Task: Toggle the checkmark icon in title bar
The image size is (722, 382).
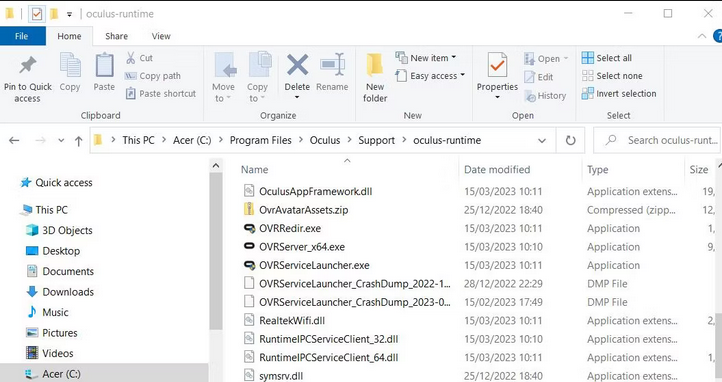Action: pos(37,14)
